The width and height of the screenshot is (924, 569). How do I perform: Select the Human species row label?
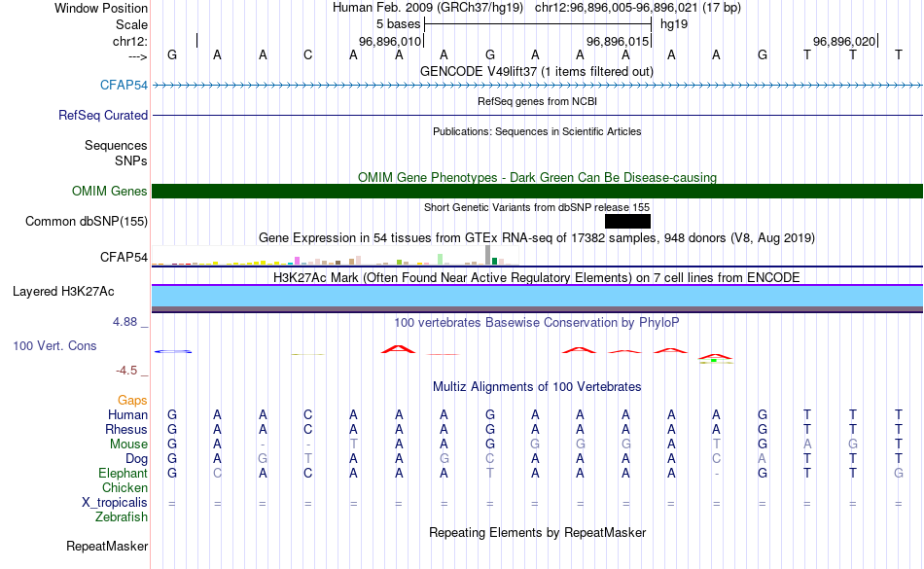coord(127,414)
